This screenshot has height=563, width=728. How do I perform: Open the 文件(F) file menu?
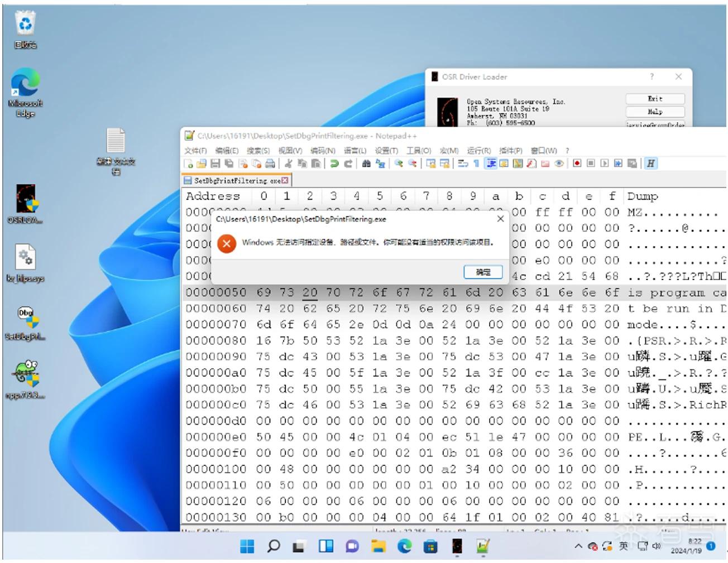click(195, 151)
